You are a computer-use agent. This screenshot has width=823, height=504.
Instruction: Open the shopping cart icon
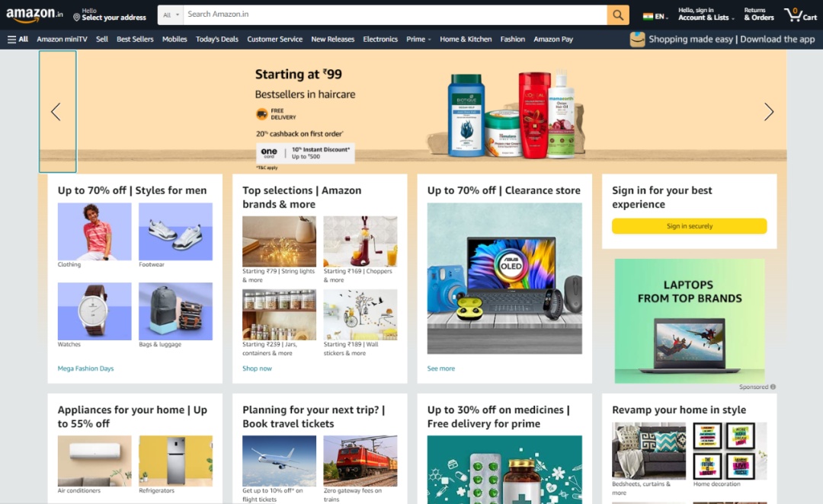(799, 14)
